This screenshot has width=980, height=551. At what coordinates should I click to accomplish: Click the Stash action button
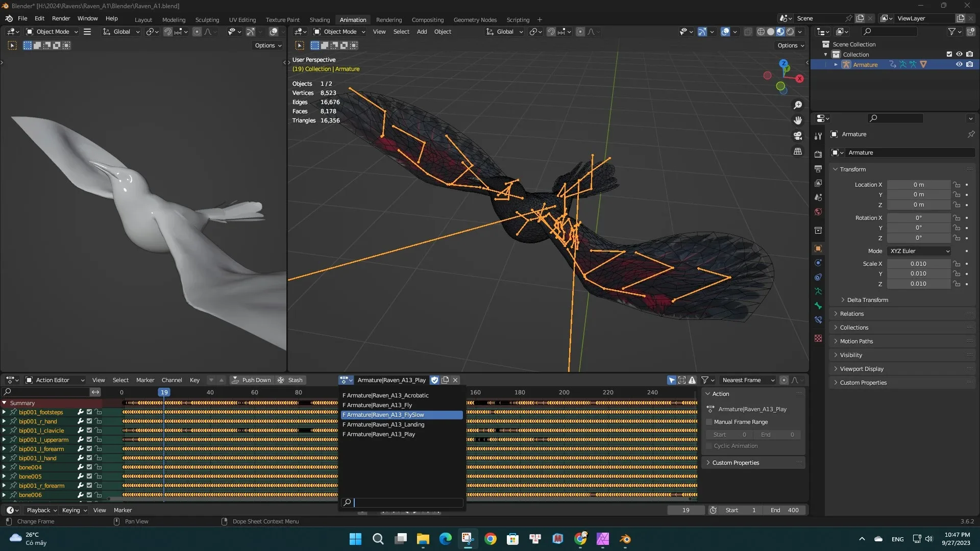[x=290, y=380]
